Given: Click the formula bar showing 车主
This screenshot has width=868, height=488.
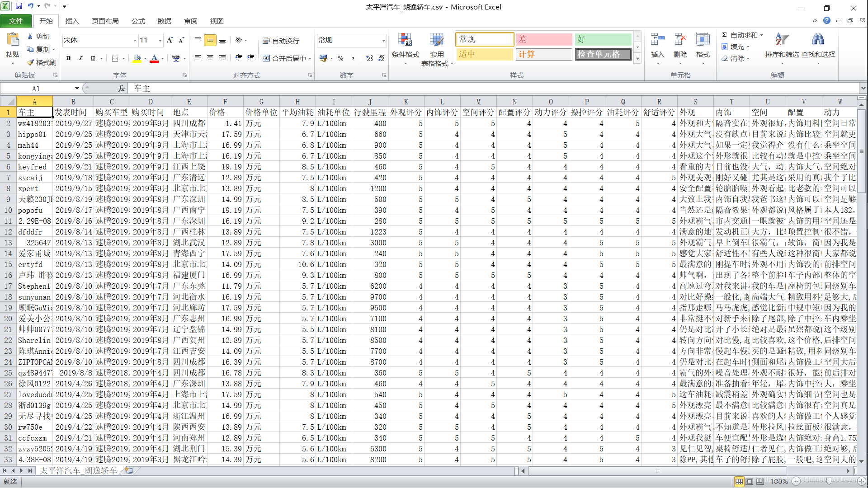Looking at the screenshot, I should coord(494,89).
